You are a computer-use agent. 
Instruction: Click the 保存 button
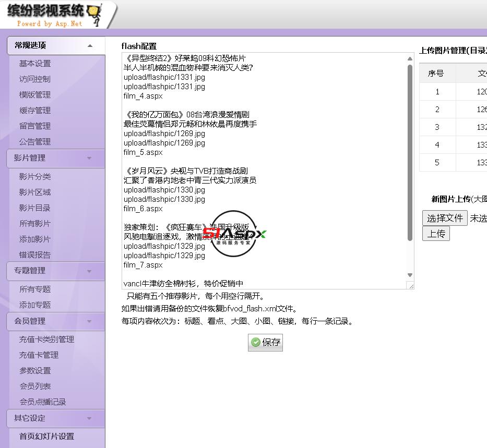tap(265, 343)
